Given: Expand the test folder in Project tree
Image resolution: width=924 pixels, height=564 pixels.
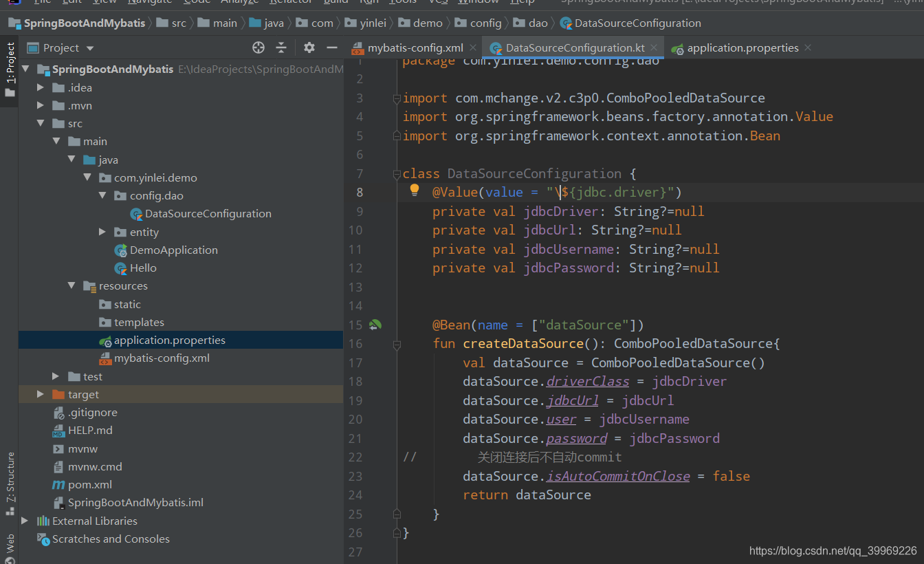Looking at the screenshot, I should pos(55,376).
